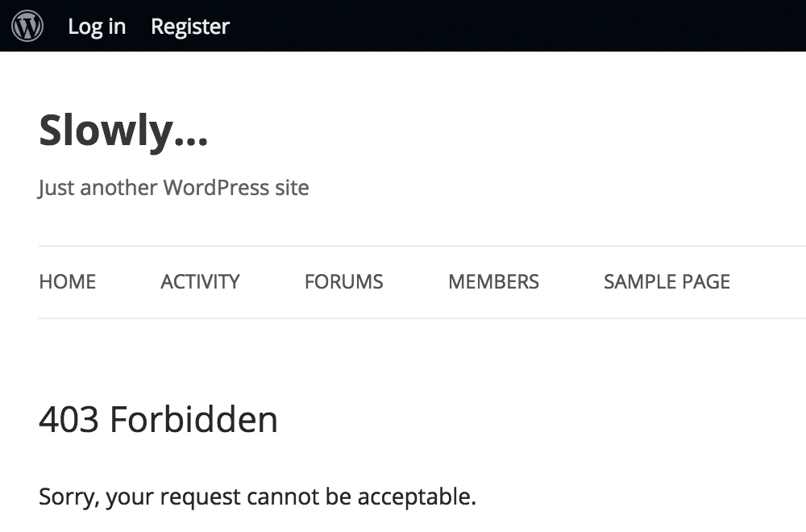Viewport: 806px width, 532px height.
Task: Click the number 403 in the heading
Action: pyautogui.click(x=69, y=419)
